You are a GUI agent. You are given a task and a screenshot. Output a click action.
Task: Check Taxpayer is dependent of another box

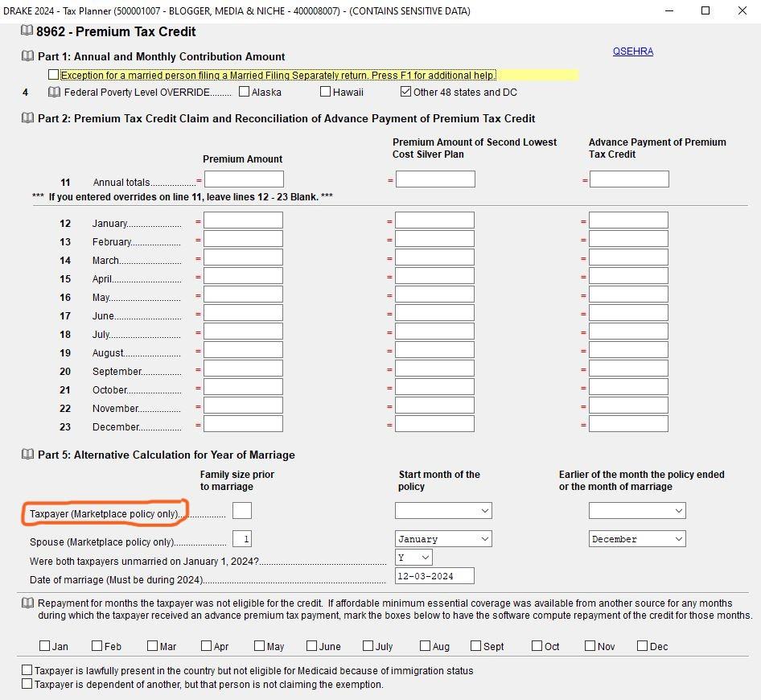pyautogui.click(x=27, y=683)
